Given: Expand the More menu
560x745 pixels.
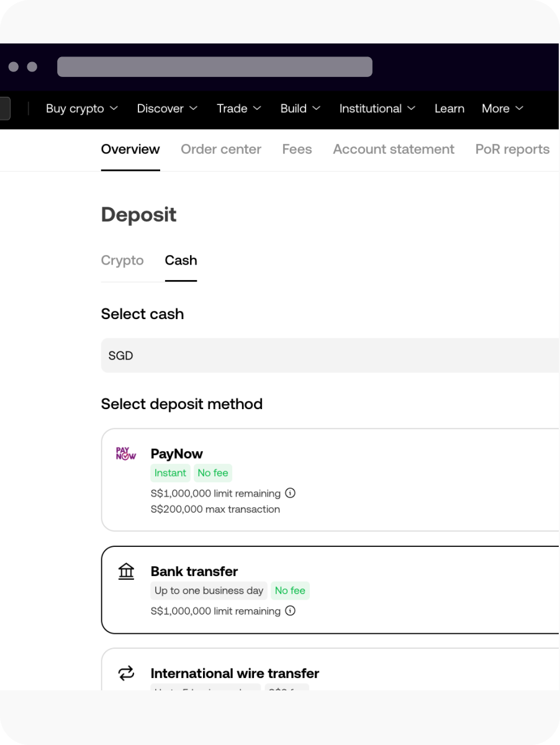Looking at the screenshot, I should tap(502, 109).
